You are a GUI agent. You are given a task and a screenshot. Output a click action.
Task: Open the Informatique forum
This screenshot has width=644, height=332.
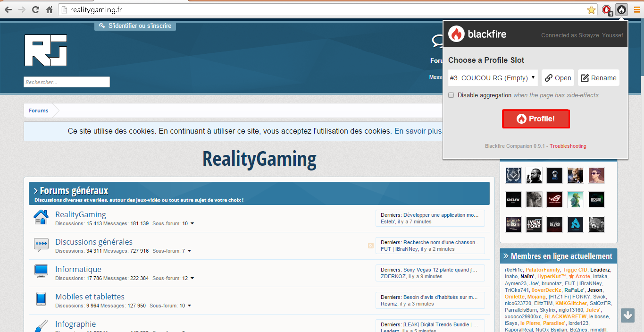78,269
